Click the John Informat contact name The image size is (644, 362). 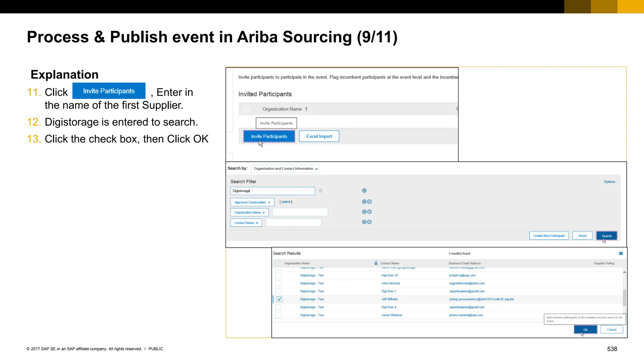tap(391, 283)
